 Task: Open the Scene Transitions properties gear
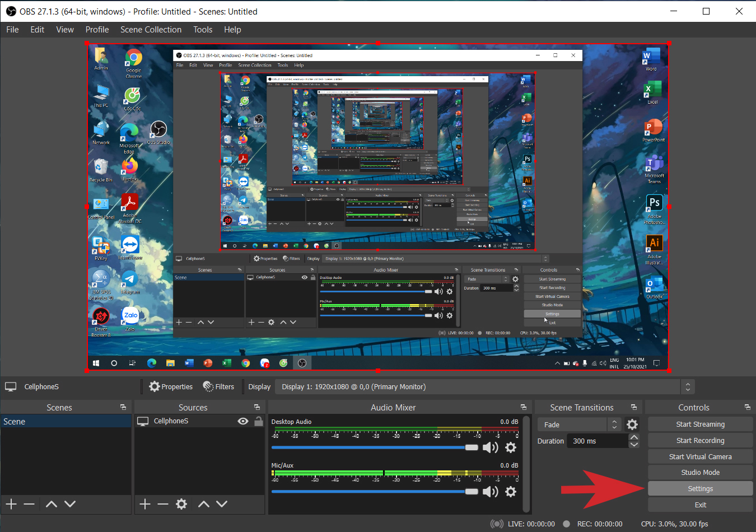coord(632,424)
